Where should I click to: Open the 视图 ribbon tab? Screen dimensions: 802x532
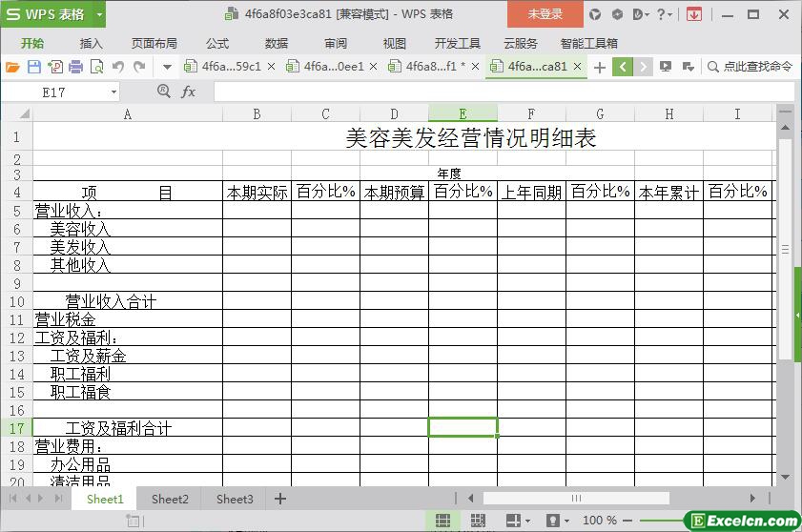pos(395,44)
